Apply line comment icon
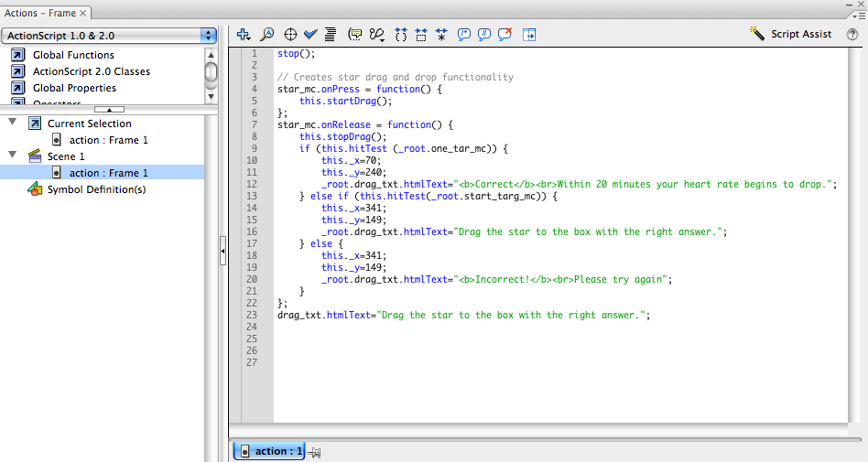Image resolution: width=868 pixels, height=462 pixels. (x=484, y=34)
